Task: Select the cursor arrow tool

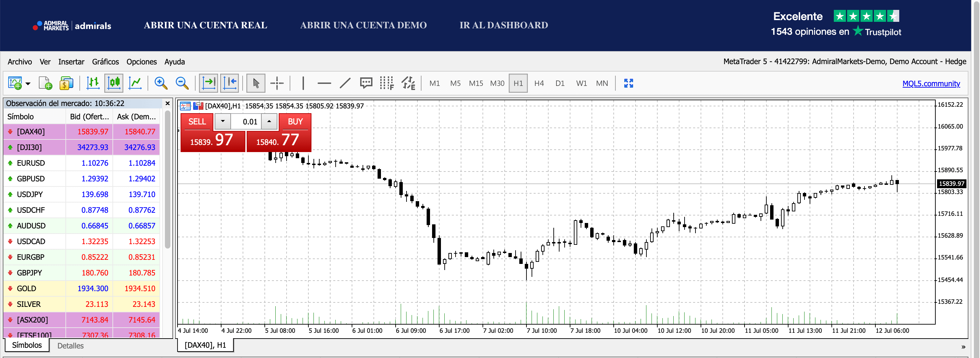Action: pyautogui.click(x=256, y=83)
